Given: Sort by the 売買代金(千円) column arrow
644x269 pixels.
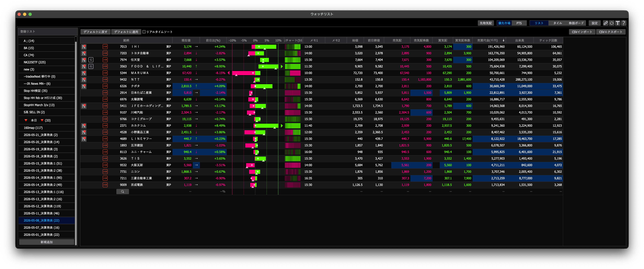Looking at the screenshot, I should tap(504, 40).
